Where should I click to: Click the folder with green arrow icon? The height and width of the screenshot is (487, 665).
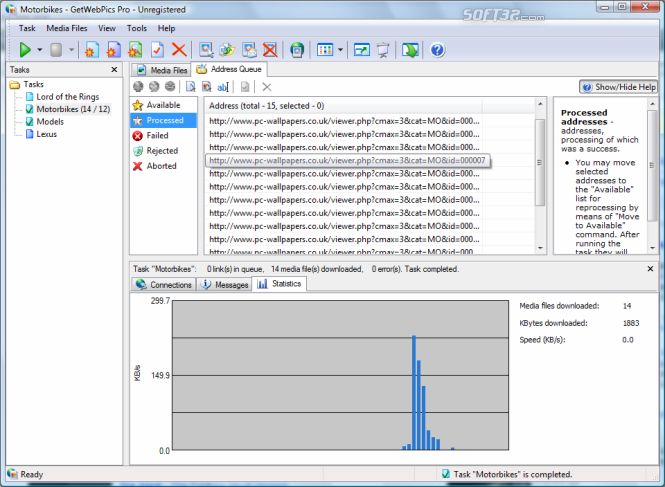227,50
